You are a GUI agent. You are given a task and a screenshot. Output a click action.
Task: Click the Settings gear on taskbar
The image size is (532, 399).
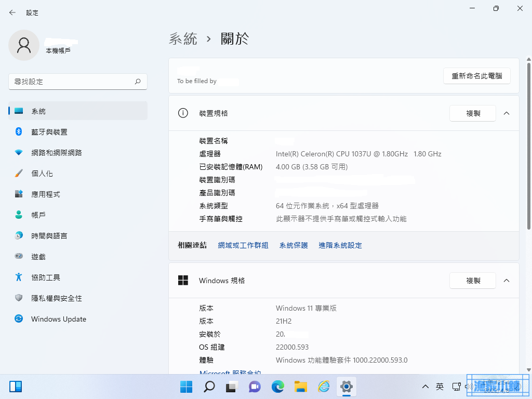click(x=347, y=387)
